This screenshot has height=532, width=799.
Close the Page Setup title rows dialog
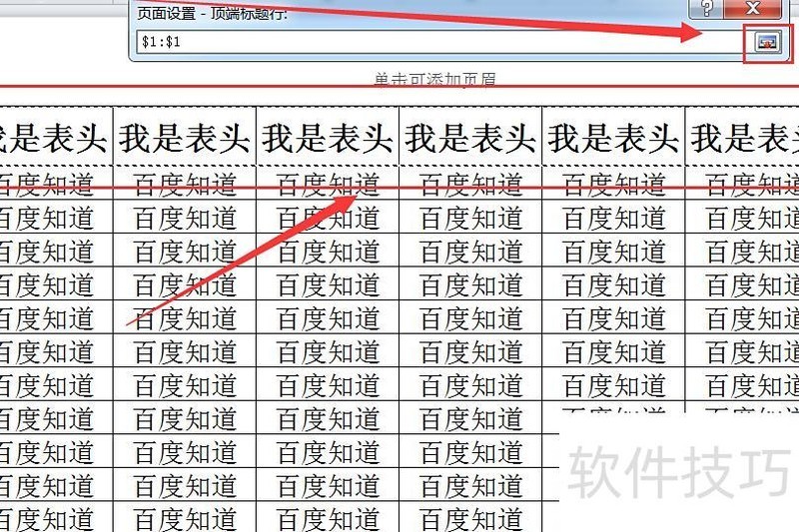(x=752, y=9)
